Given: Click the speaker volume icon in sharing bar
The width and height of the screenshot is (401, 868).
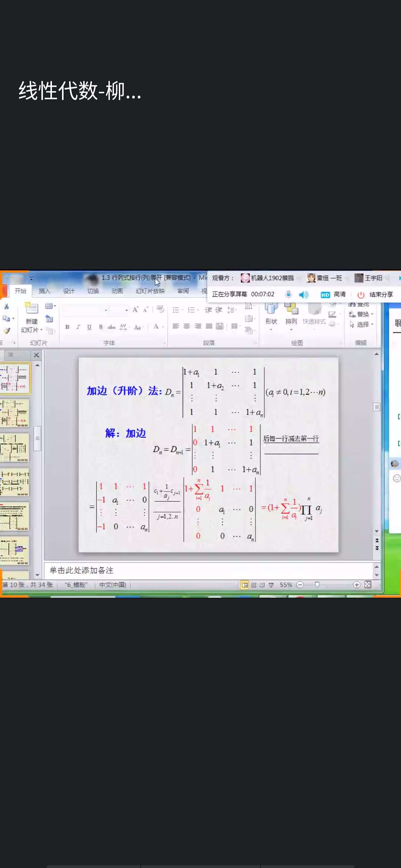Looking at the screenshot, I should point(303,295).
